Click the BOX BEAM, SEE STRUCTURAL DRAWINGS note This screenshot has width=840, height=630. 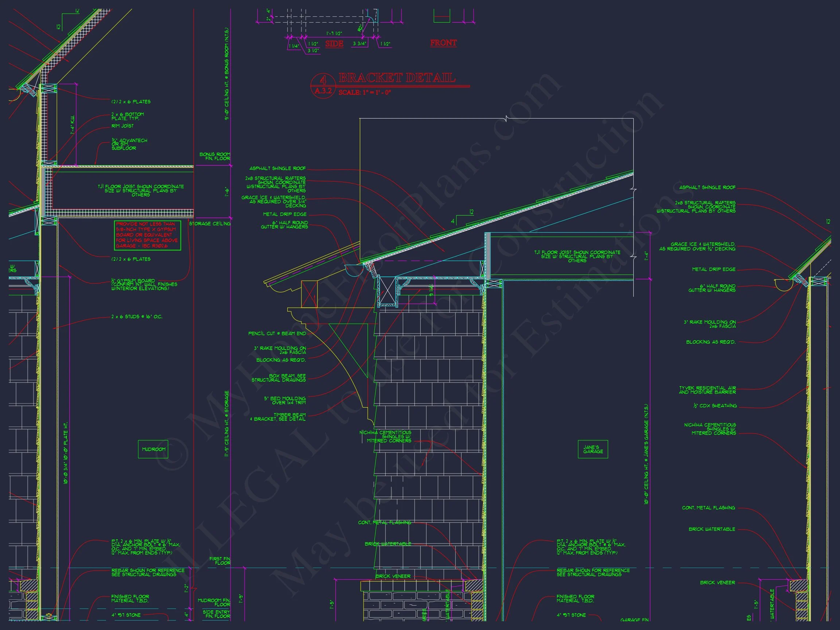click(x=279, y=378)
